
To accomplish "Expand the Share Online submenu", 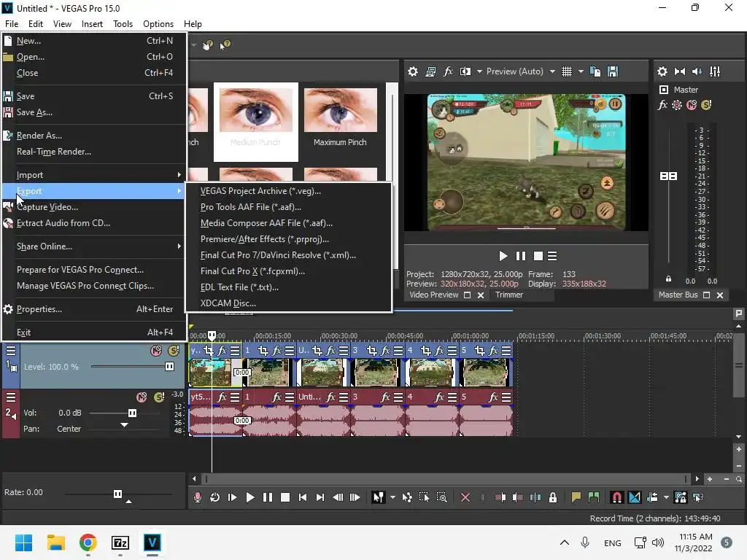I will click(93, 246).
